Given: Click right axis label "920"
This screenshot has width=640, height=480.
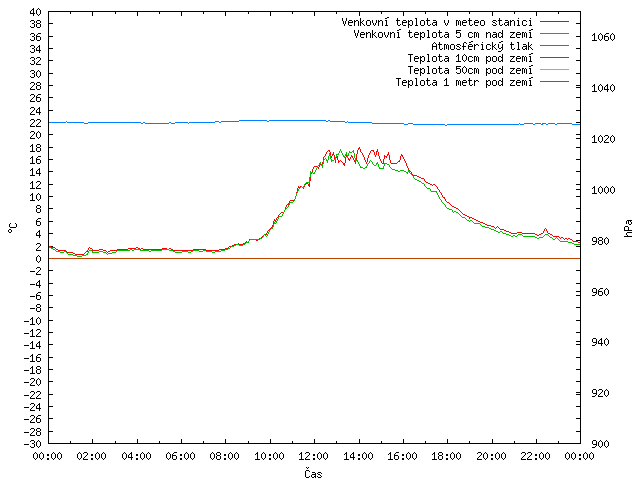Looking at the screenshot, I should click(600, 393).
